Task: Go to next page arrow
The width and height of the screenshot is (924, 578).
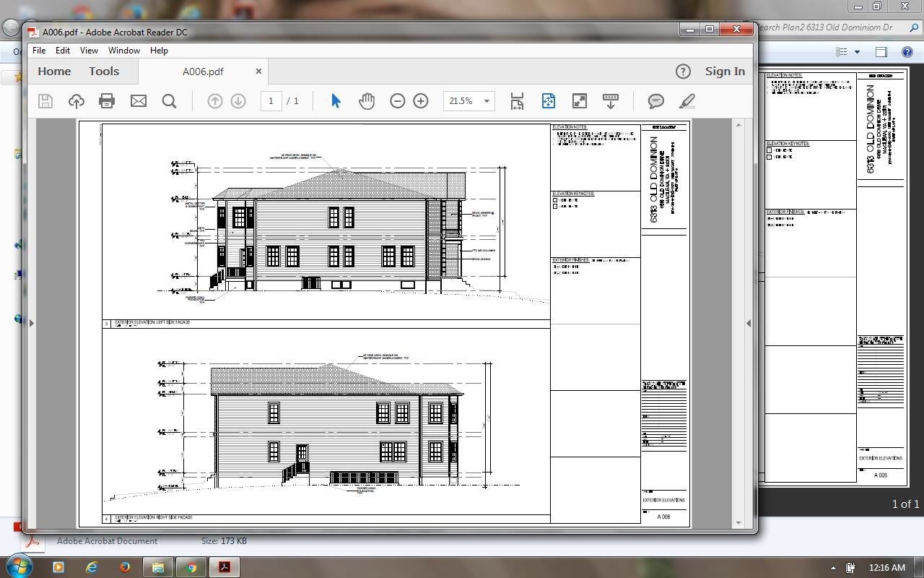Action: coord(238,101)
